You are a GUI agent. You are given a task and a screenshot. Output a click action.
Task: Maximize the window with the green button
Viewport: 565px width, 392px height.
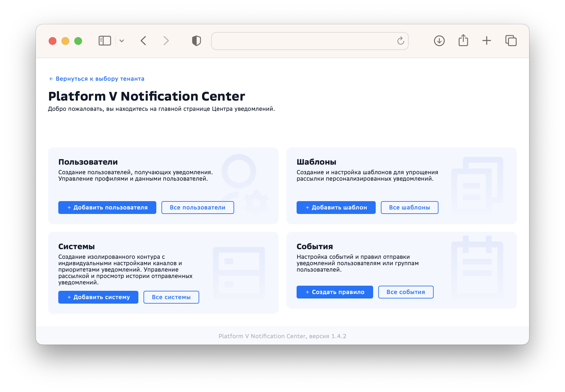point(78,41)
